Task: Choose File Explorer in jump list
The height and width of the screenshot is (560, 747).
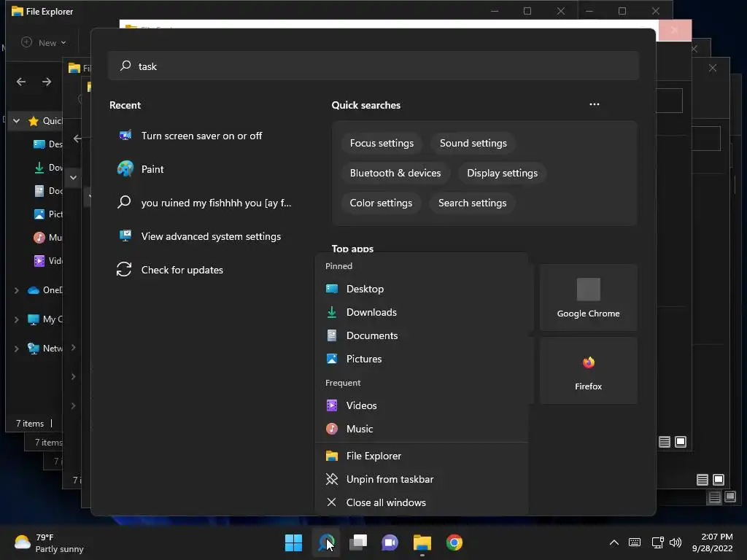Action: (x=422, y=456)
